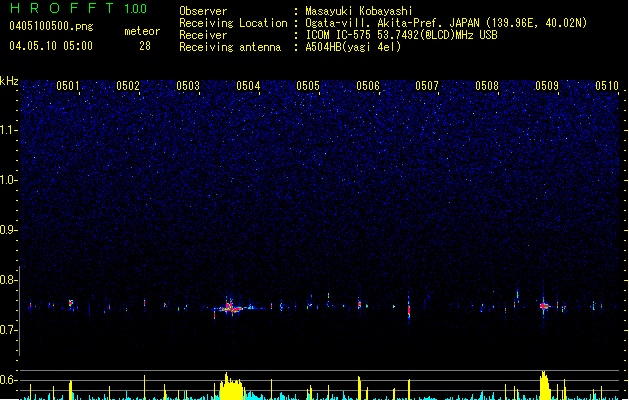Click the 0.8 kHz axis label
Image resolution: width=629 pixels, height=400 pixels.
(8, 280)
